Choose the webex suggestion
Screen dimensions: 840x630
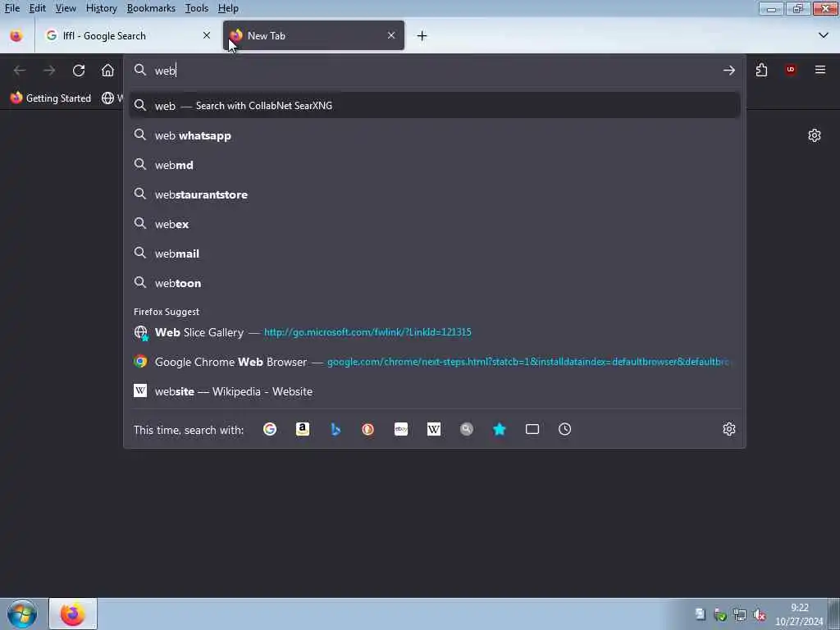click(x=435, y=224)
